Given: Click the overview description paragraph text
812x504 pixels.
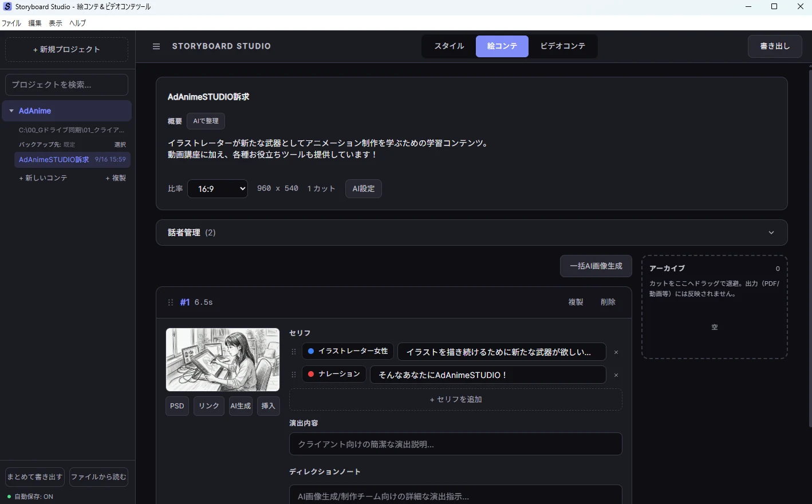Looking at the screenshot, I should [x=329, y=149].
